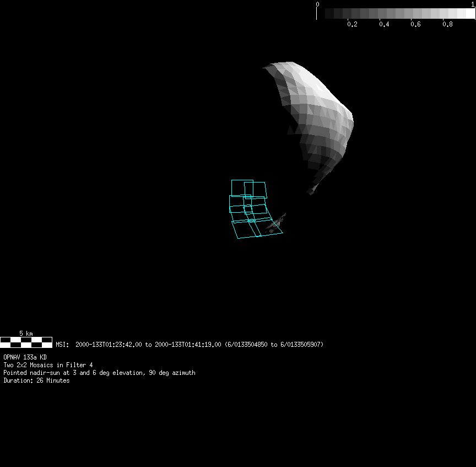Select the 0.8 tick on the colorbar

(x=447, y=24)
